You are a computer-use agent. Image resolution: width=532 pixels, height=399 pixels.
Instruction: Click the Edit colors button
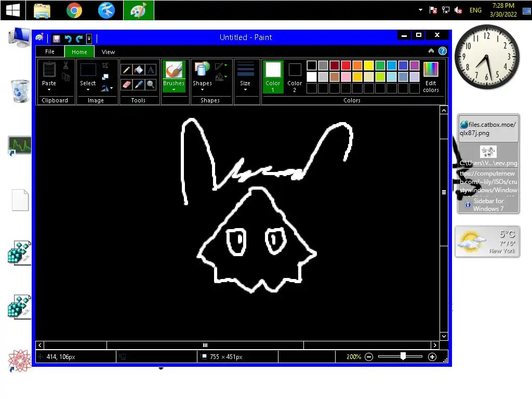click(x=431, y=77)
